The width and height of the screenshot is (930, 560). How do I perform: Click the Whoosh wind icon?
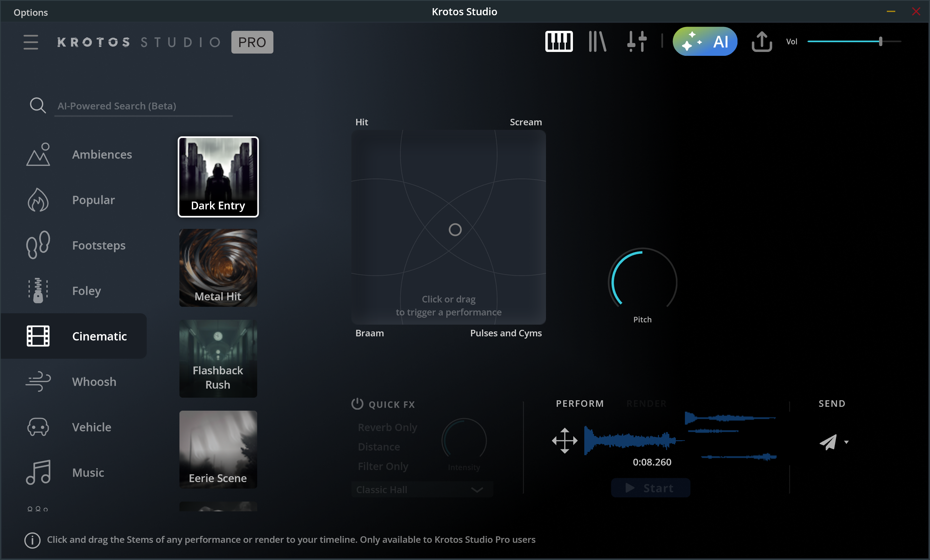38,381
